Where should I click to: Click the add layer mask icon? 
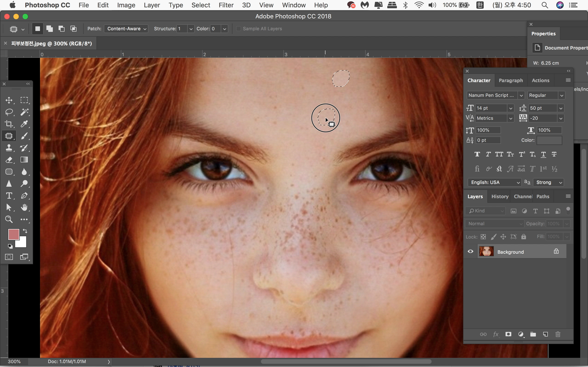tap(508, 334)
